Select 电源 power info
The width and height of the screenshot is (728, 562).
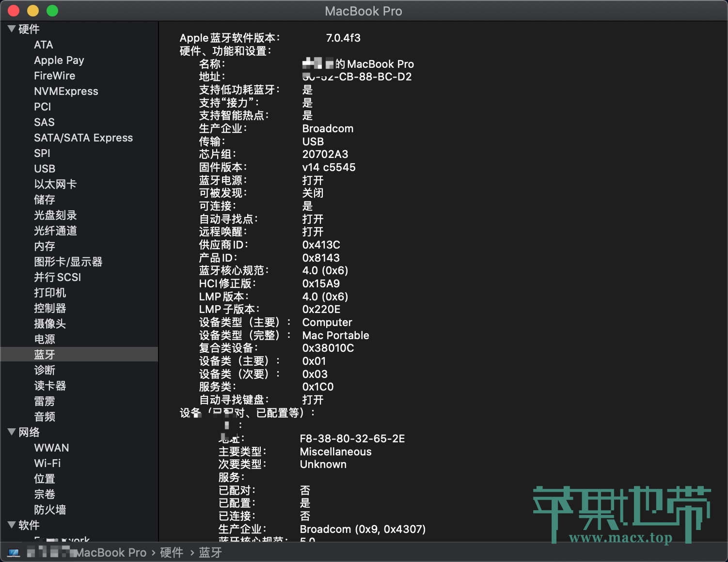point(45,339)
